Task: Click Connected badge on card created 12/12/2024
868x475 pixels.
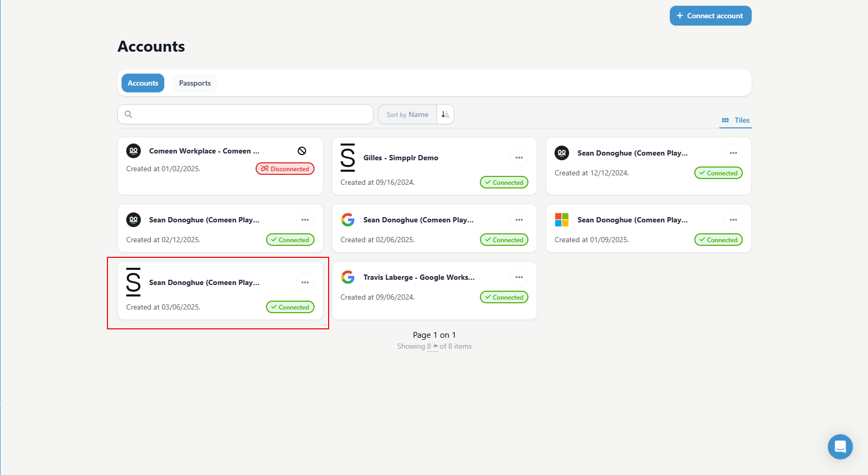Action: pyautogui.click(x=718, y=173)
